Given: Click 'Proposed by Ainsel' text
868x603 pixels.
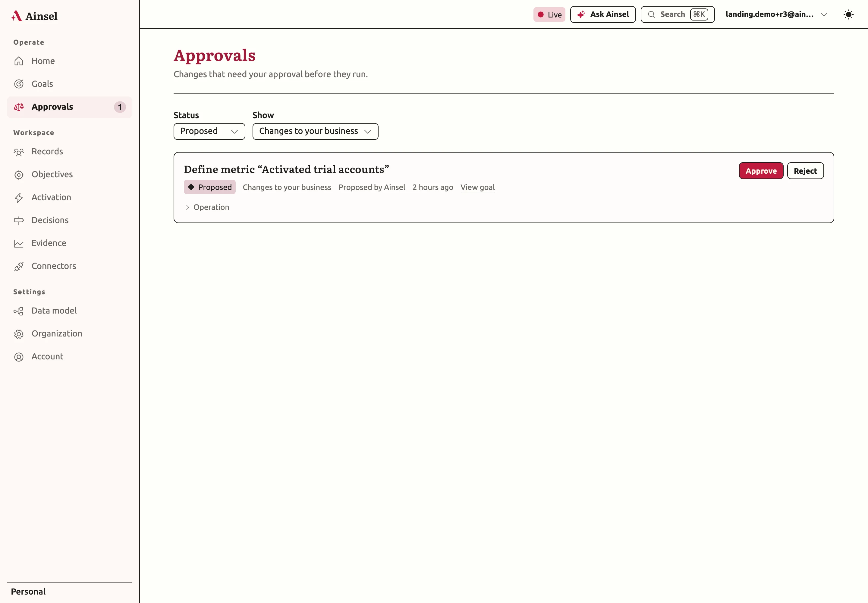Looking at the screenshot, I should point(372,188).
